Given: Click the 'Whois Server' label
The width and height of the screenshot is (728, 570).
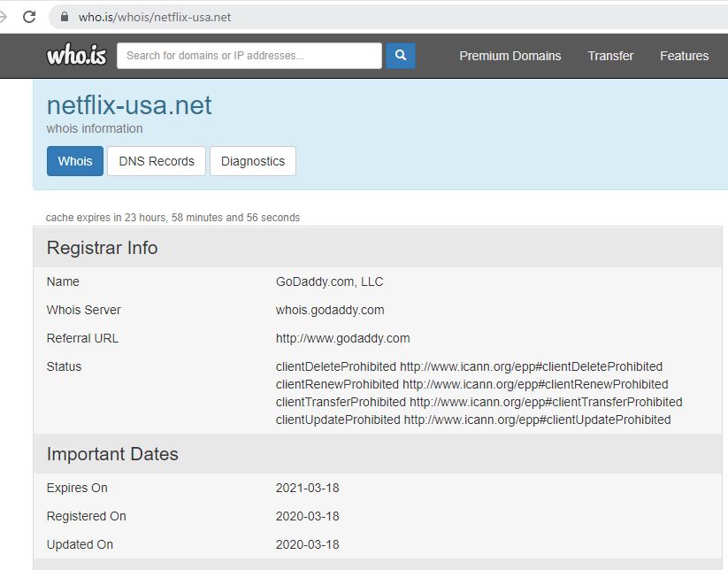Looking at the screenshot, I should coord(83,310).
